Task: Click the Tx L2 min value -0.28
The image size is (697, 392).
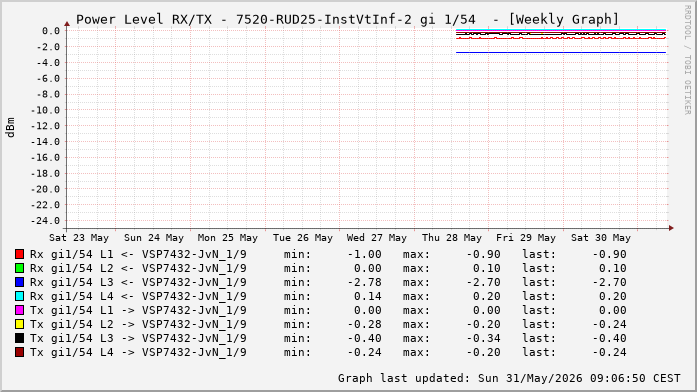Action: (x=365, y=324)
